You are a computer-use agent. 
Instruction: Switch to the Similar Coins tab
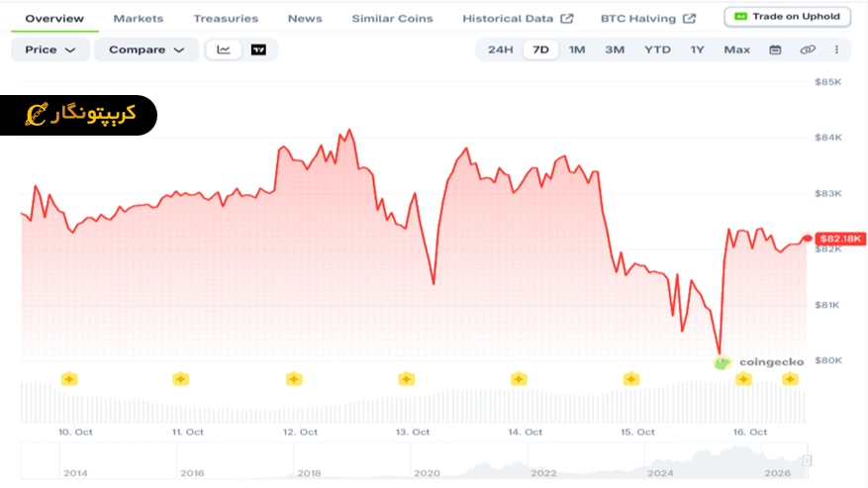pos(393,18)
